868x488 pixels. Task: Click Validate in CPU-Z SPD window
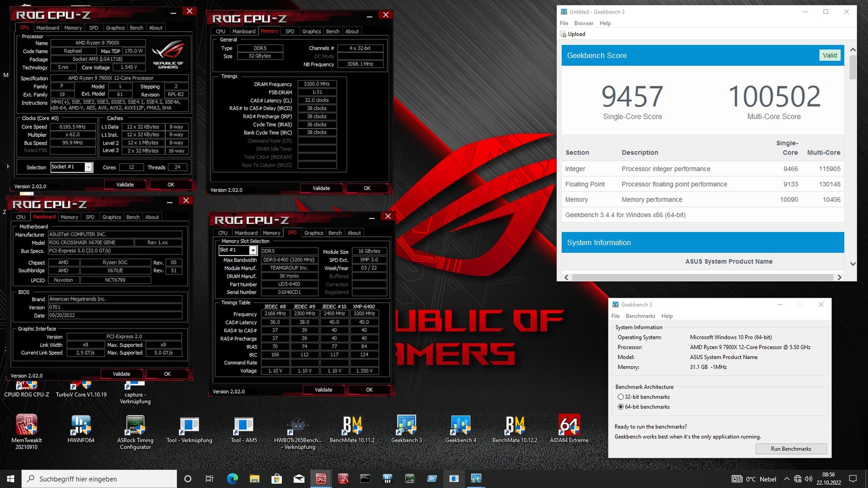coord(324,389)
